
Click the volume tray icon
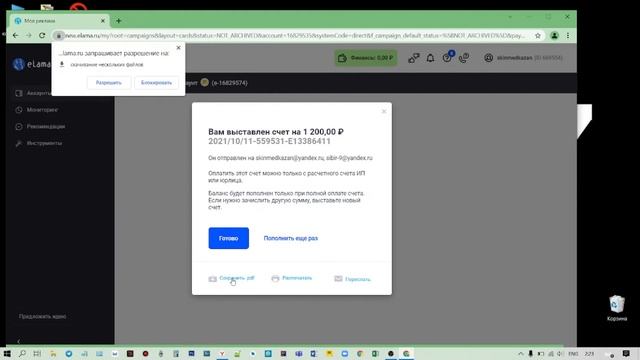pos(560,353)
